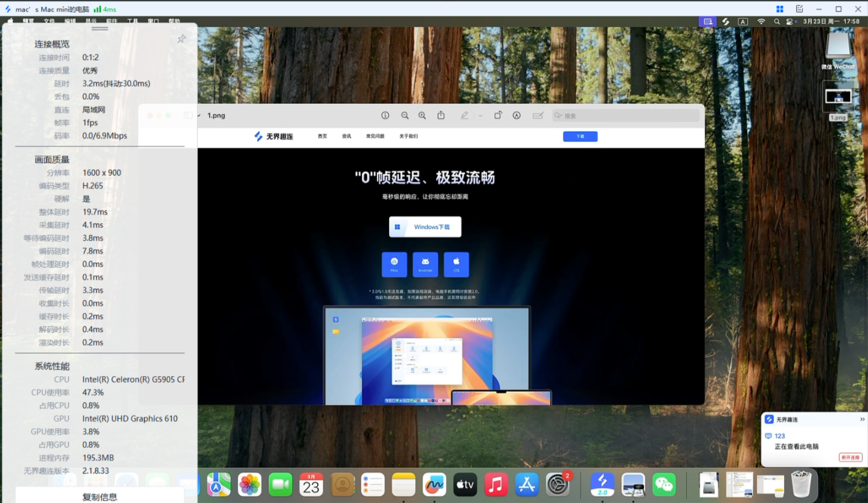The width and height of the screenshot is (868, 503).
Task: Click the note-edit icon in remote window title bar
Action: [799, 8]
